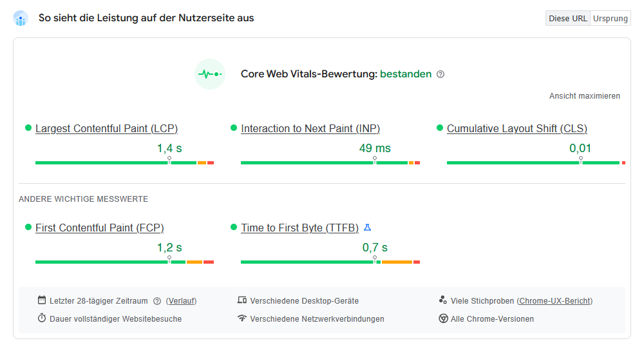Click the performance chart icon in header
Image resolution: width=644 pixels, height=352 pixels.
21,18
